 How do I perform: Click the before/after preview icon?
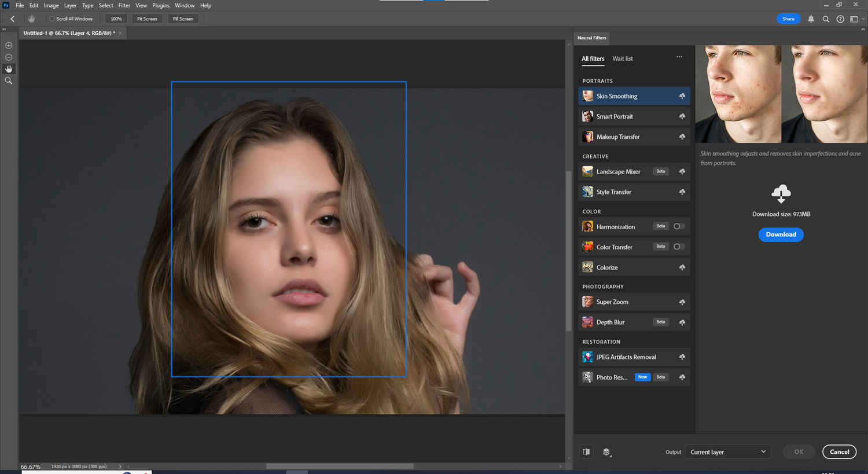click(x=586, y=452)
